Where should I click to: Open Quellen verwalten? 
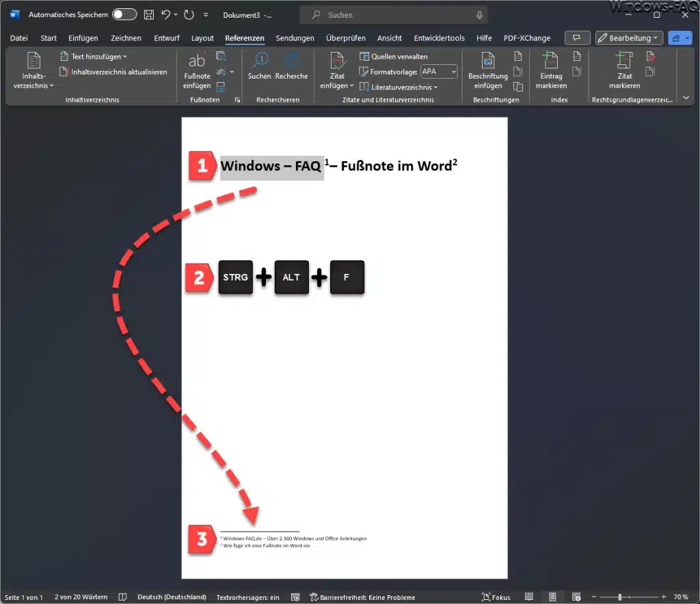pyautogui.click(x=393, y=57)
